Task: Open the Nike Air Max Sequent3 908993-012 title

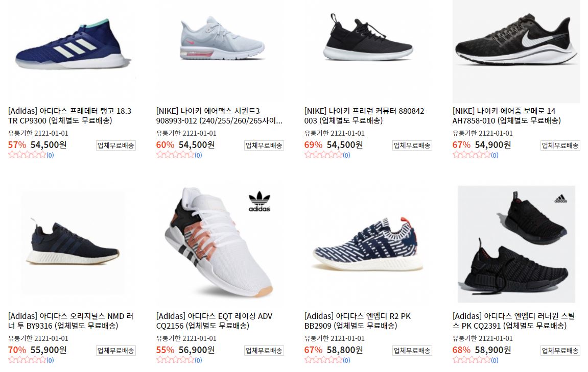Action: (219, 116)
